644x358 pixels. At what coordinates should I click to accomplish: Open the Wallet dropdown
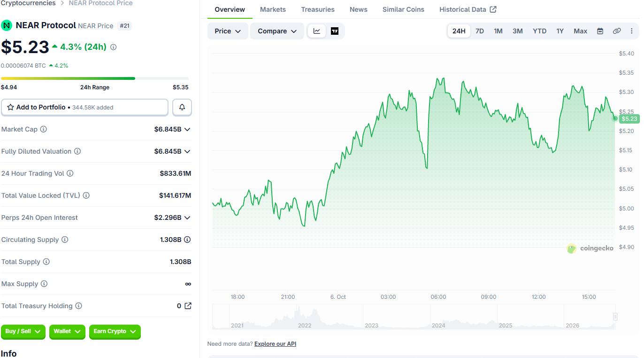pyautogui.click(x=67, y=332)
